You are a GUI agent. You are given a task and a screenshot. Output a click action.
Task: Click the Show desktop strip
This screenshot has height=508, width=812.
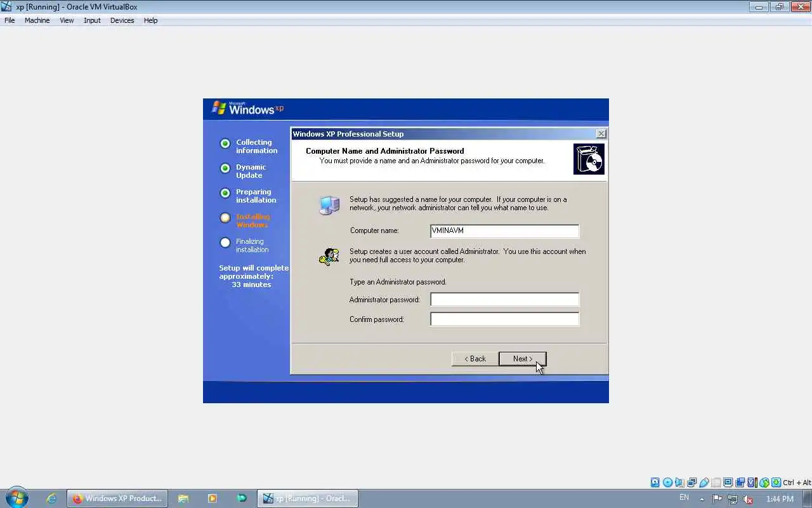[808, 498]
